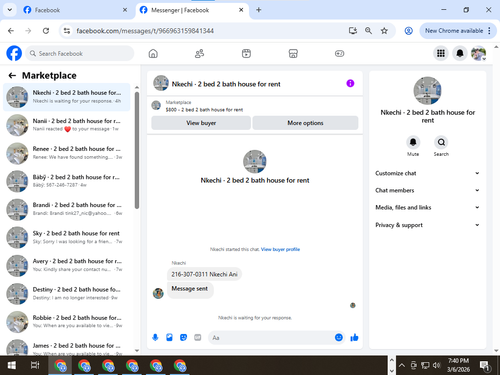Open the Friends icon in top navigation

[199, 53]
